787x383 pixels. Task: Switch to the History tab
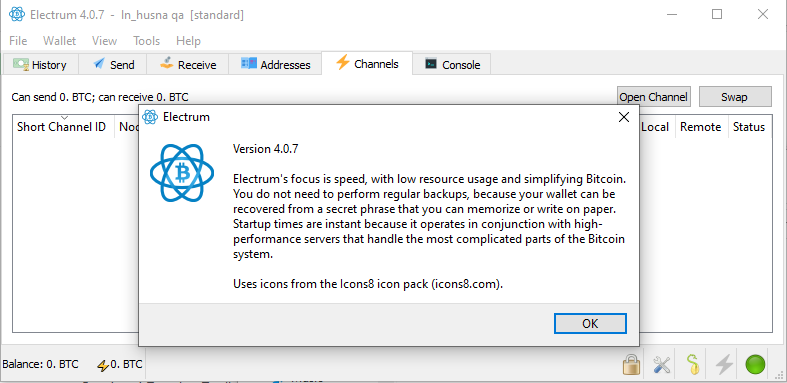[x=41, y=65]
